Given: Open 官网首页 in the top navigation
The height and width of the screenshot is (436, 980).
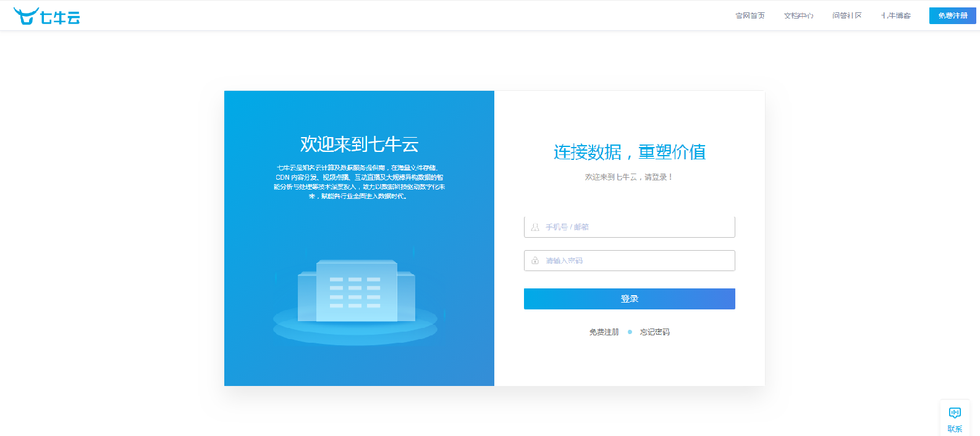Looking at the screenshot, I should pyautogui.click(x=750, y=15).
